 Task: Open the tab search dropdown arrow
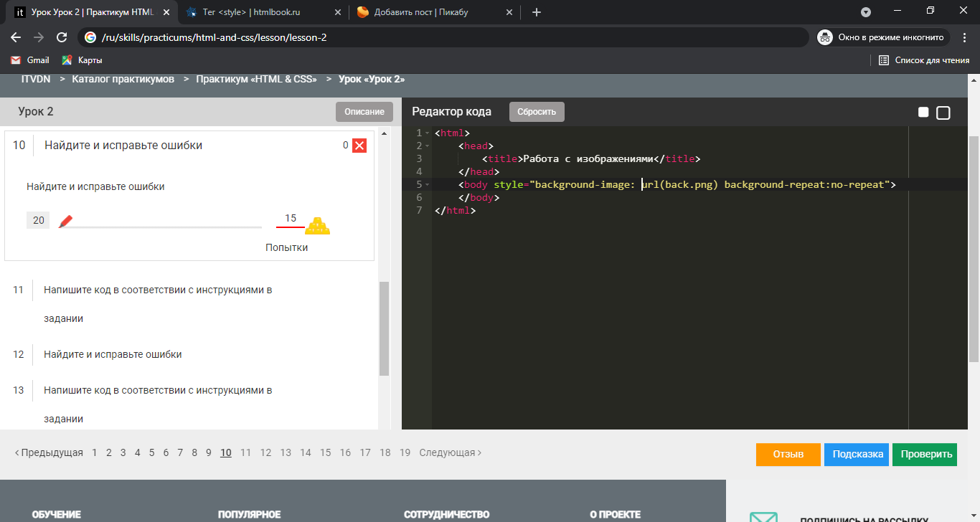point(866,12)
